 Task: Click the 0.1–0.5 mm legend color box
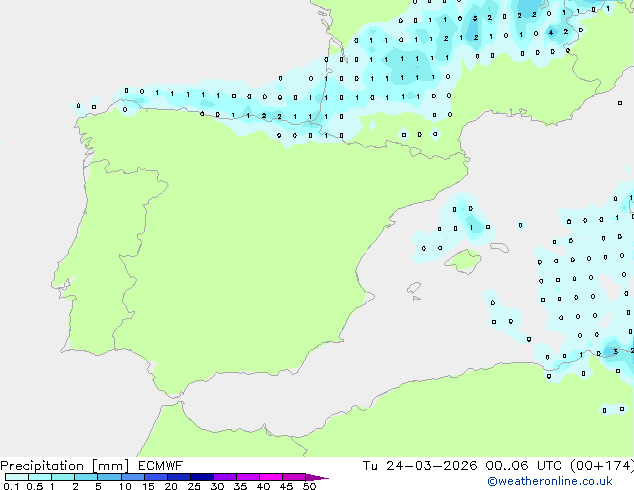tap(17, 477)
